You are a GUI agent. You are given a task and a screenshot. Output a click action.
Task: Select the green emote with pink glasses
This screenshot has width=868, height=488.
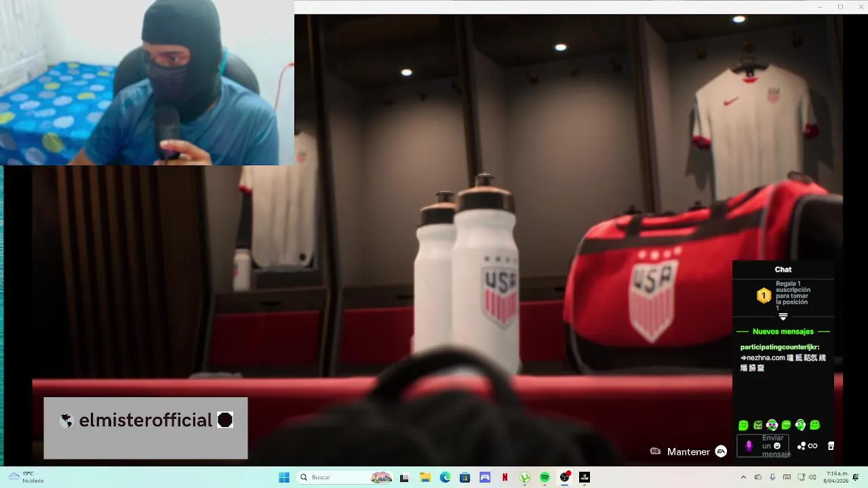[772, 425]
